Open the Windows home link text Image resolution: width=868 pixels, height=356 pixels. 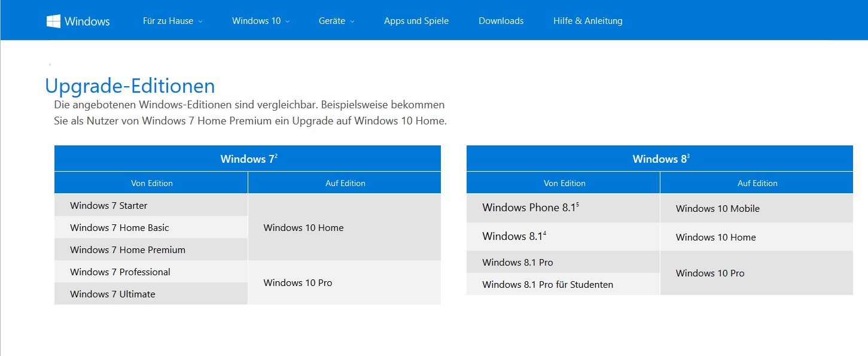pyautogui.click(x=87, y=21)
